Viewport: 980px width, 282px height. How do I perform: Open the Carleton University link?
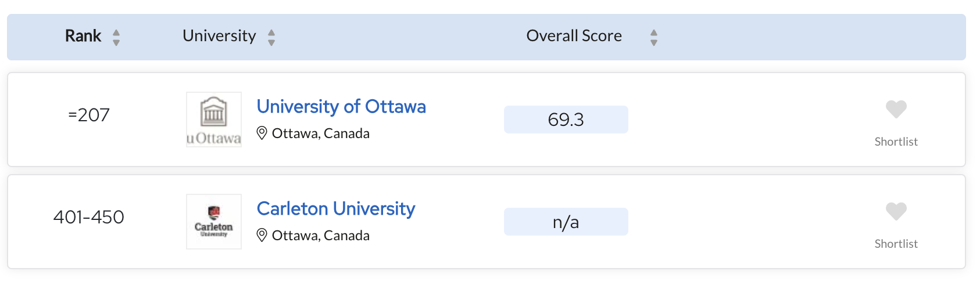[336, 209]
